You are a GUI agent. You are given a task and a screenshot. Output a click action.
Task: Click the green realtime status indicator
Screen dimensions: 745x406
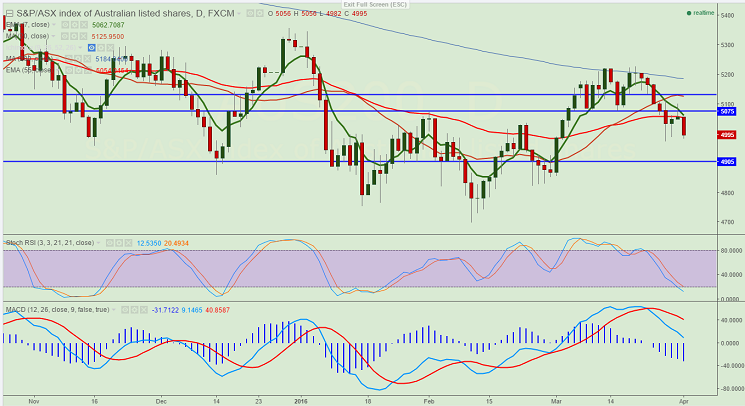click(700, 13)
